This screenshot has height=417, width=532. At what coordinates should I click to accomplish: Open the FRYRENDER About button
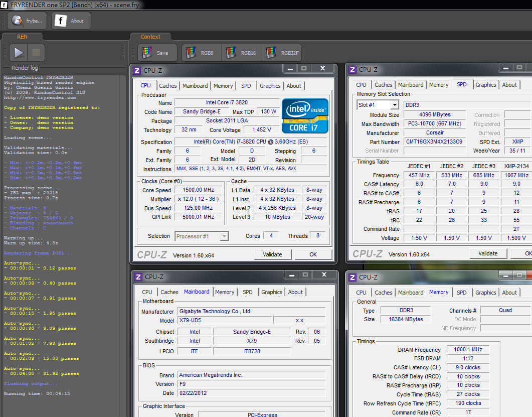coord(71,21)
